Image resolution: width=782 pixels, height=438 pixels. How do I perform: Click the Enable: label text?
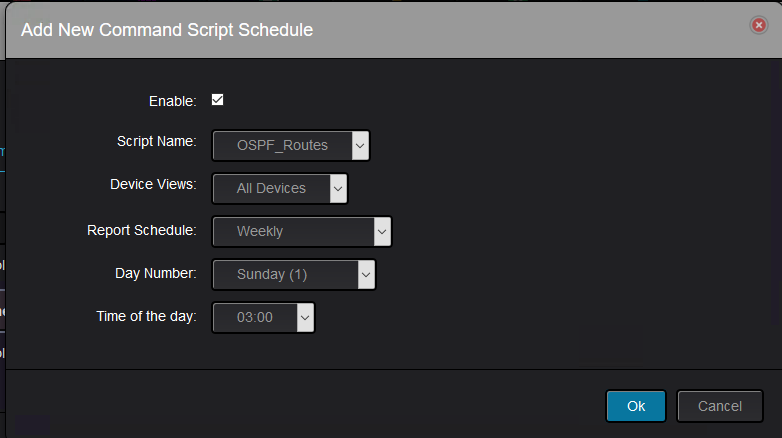[x=173, y=101]
